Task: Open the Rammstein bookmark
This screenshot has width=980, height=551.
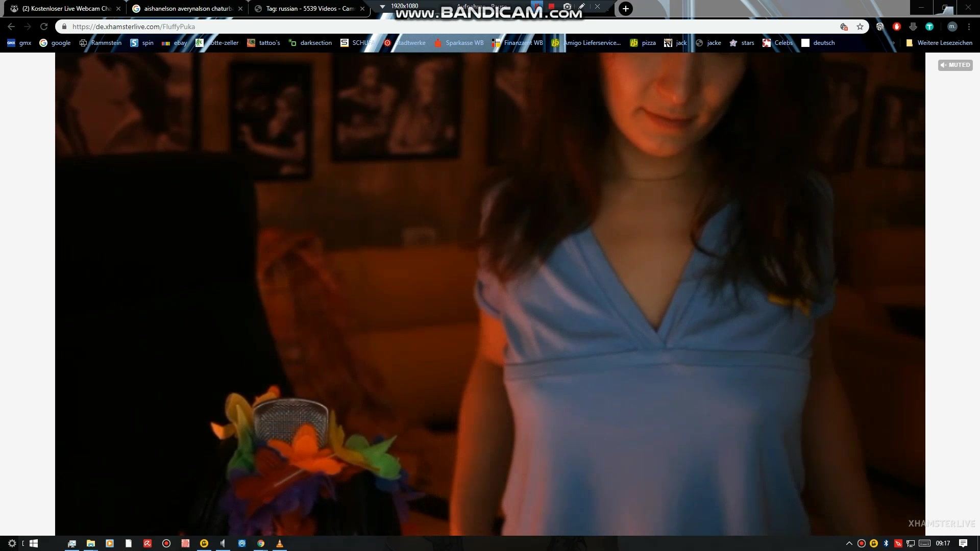Action: click(101, 43)
